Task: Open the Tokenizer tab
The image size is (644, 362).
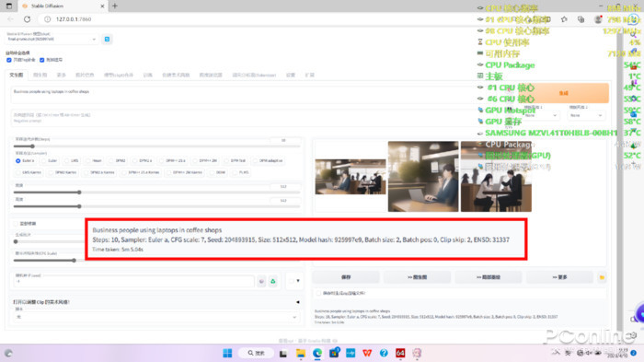Action: coord(254,76)
